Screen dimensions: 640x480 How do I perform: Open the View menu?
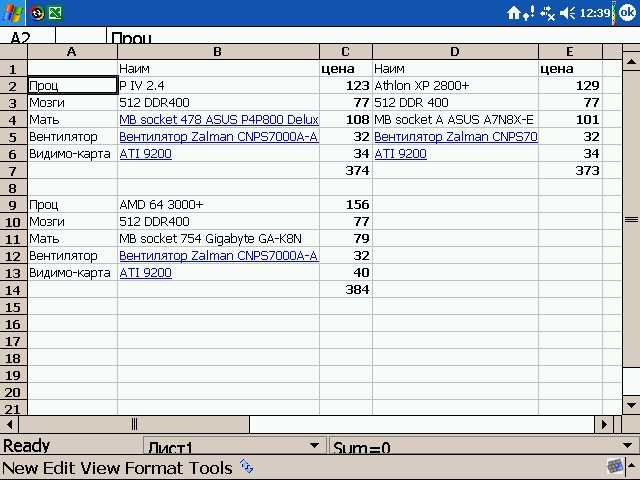[x=100, y=468]
